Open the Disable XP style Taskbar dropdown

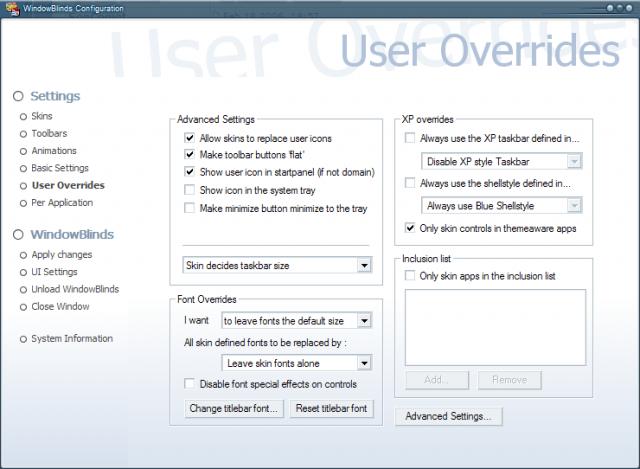click(502, 162)
